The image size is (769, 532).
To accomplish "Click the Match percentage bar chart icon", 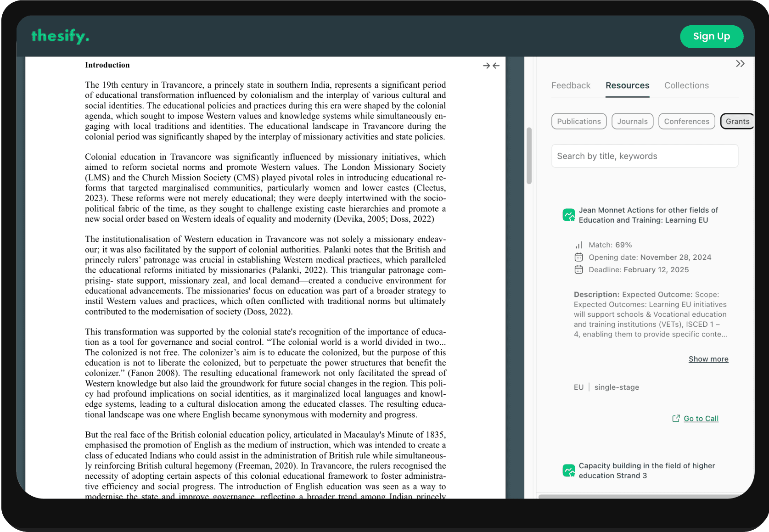I will tap(578, 245).
